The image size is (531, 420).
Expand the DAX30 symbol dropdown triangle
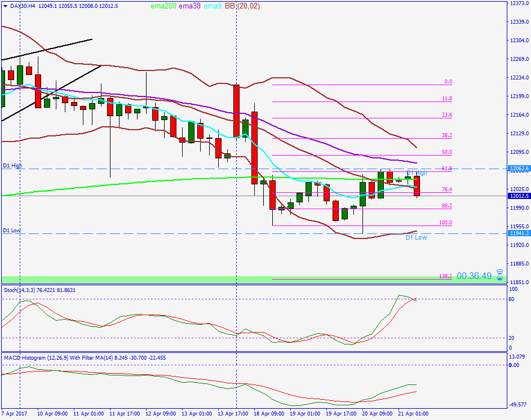click(x=6, y=7)
